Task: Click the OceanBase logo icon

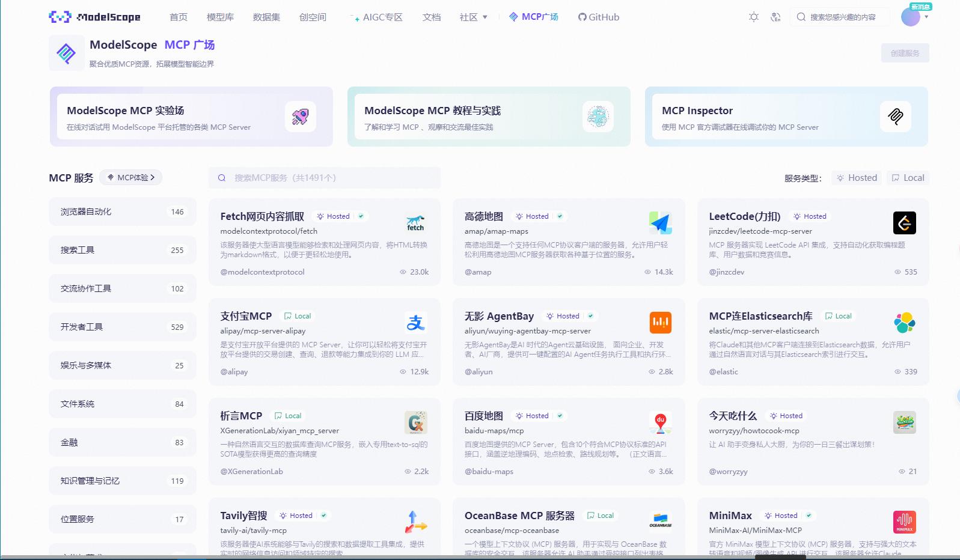Action: click(x=660, y=522)
